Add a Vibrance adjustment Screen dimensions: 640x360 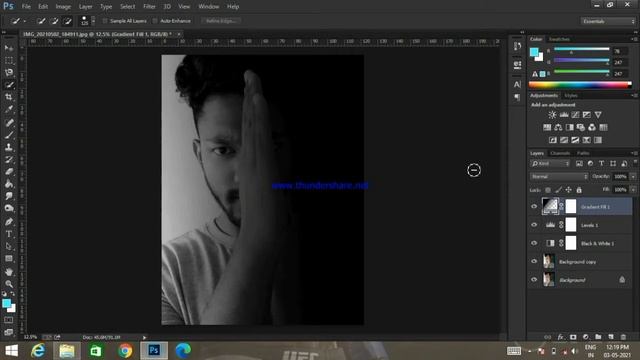[x=598, y=115]
